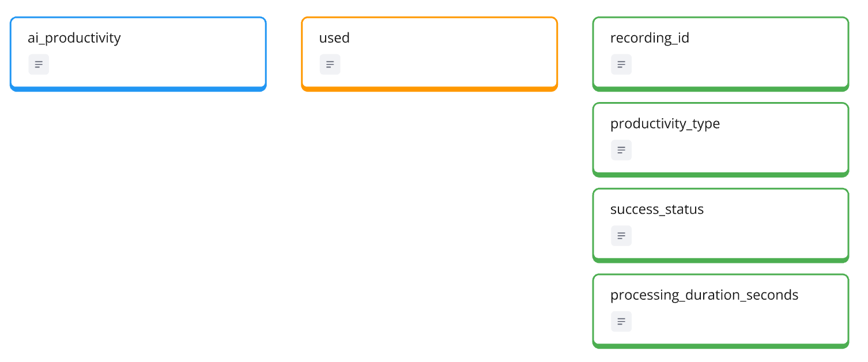Screen dimensions: 868x362
Task: Select the ai_productivity title text
Action: pos(74,38)
